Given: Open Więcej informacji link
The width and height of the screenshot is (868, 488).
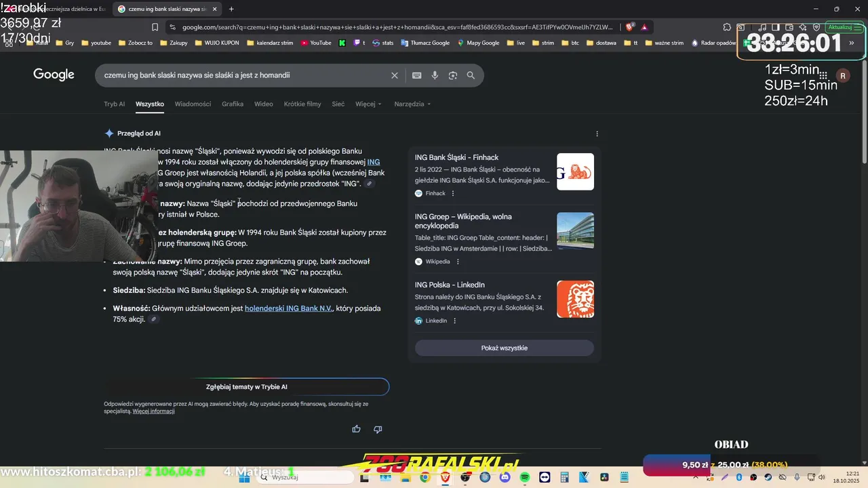Looking at the screenshot, I should pyautogui.click(x=154, y=411).
